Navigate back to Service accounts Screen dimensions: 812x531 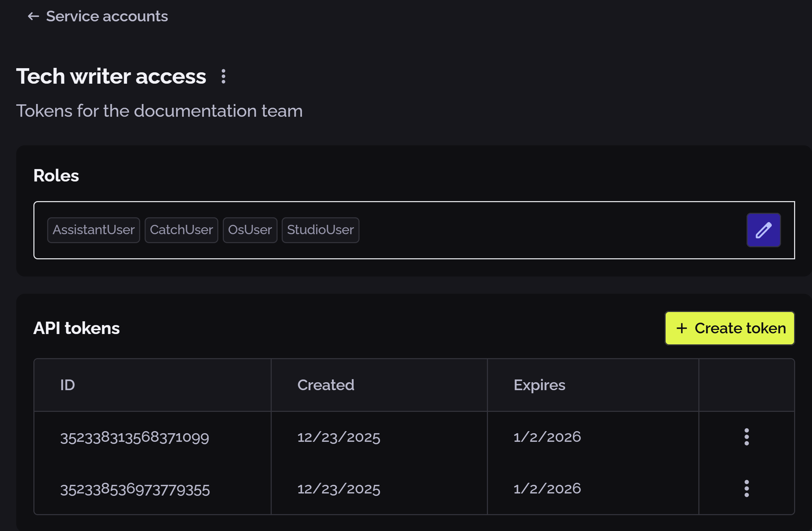pos(107,16)
